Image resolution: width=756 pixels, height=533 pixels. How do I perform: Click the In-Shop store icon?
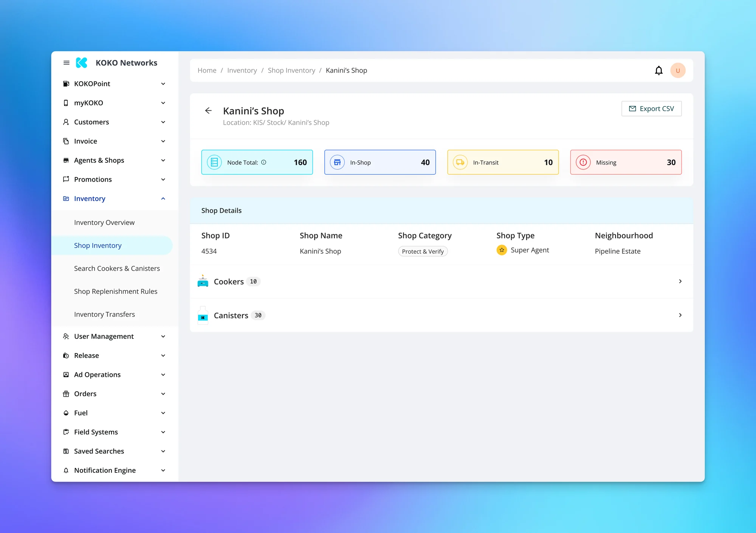pos(337,162)
